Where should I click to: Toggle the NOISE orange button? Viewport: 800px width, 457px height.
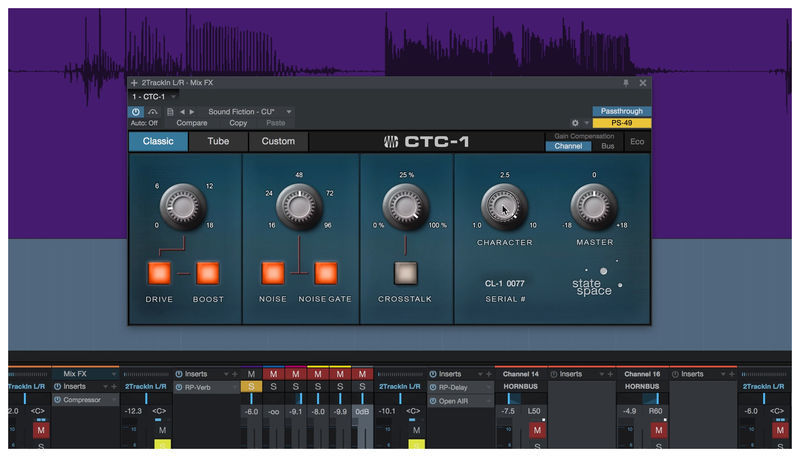coord(273,273)
